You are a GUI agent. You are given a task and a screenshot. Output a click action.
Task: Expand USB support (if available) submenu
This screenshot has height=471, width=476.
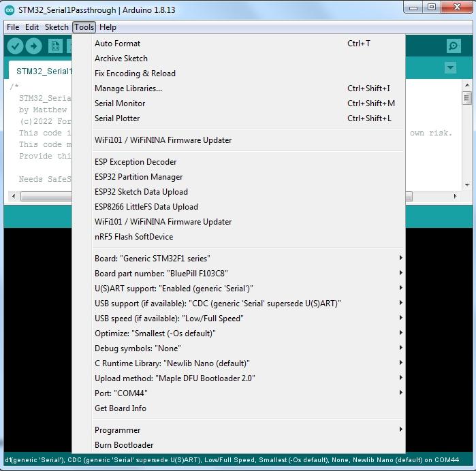pyautogui.click(x=238, y=303)
